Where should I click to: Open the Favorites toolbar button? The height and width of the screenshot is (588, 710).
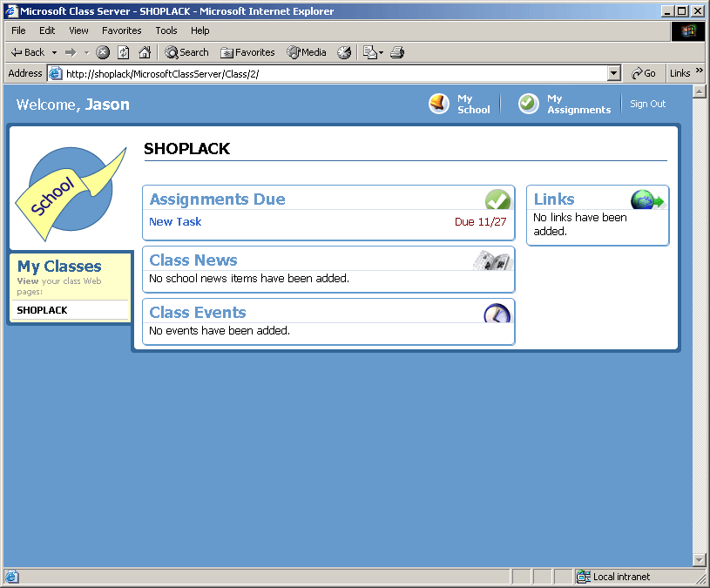coord(247,52)
